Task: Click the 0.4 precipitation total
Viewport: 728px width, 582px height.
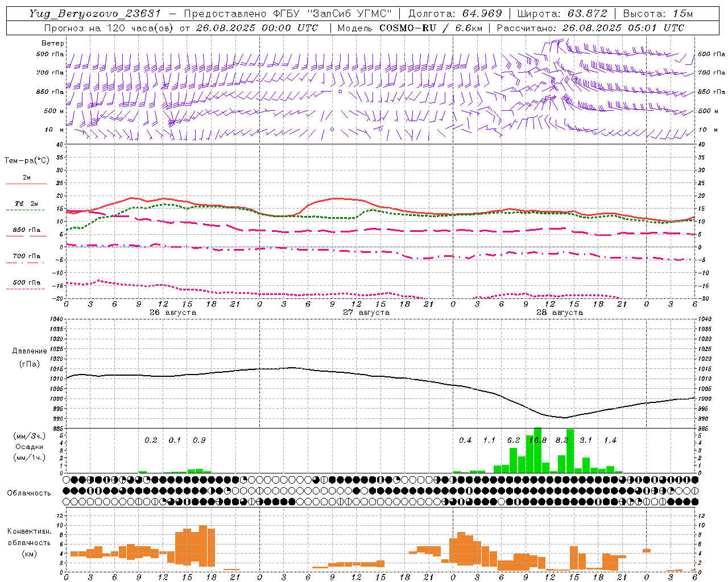Action: pyautogui.click(x=465, y=440)
